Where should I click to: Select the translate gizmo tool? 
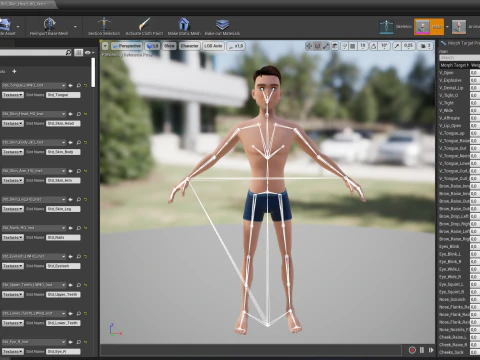pyautogui.click(x=309, y=46)
